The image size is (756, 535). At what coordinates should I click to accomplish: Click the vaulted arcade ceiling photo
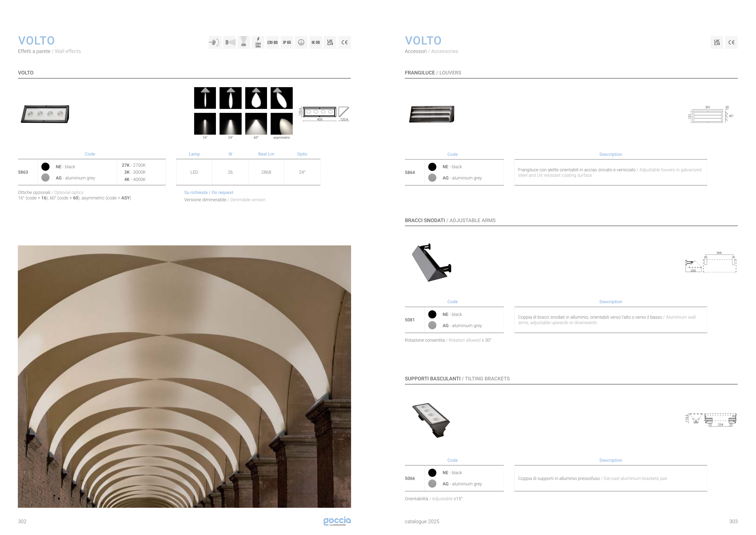(184, 376)
